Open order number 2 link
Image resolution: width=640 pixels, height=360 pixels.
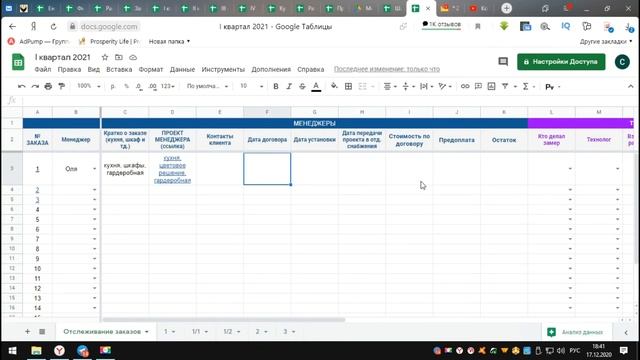tap(37, 190)
